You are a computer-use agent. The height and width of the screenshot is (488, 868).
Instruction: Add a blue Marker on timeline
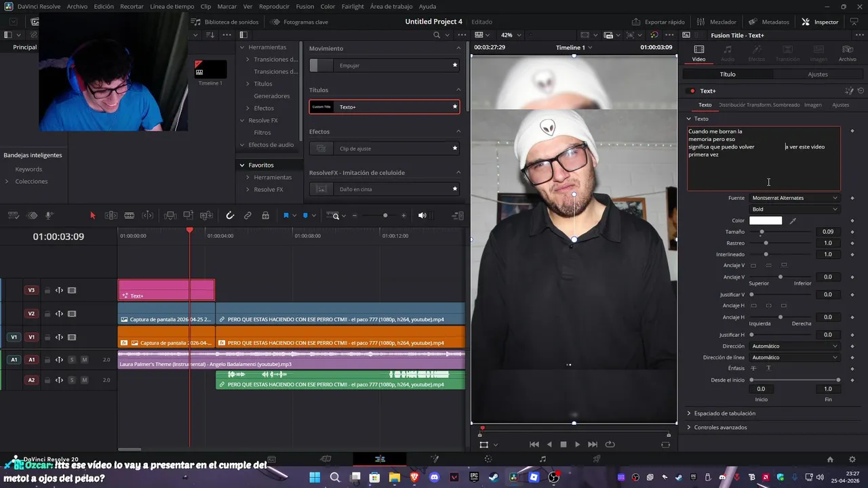(305, 216)
